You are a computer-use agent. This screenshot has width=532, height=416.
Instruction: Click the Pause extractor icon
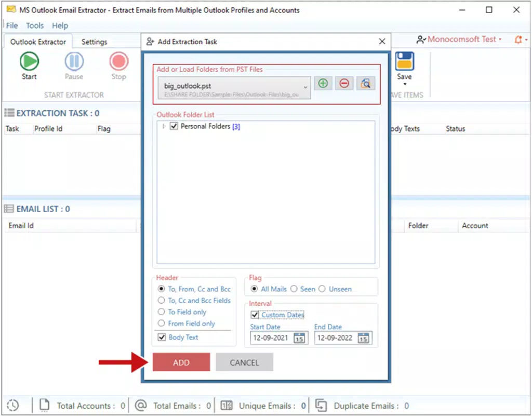pyautogui.click(x=74, y=61)
